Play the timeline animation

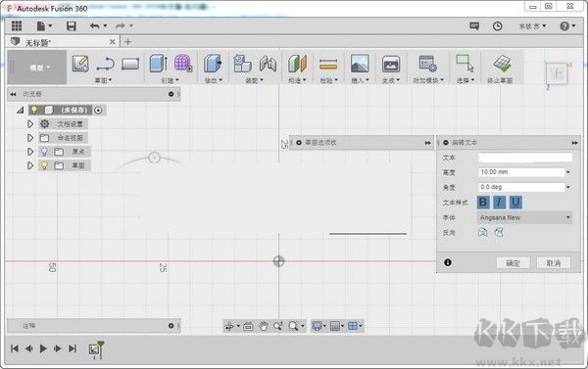(x=43, y=348)
